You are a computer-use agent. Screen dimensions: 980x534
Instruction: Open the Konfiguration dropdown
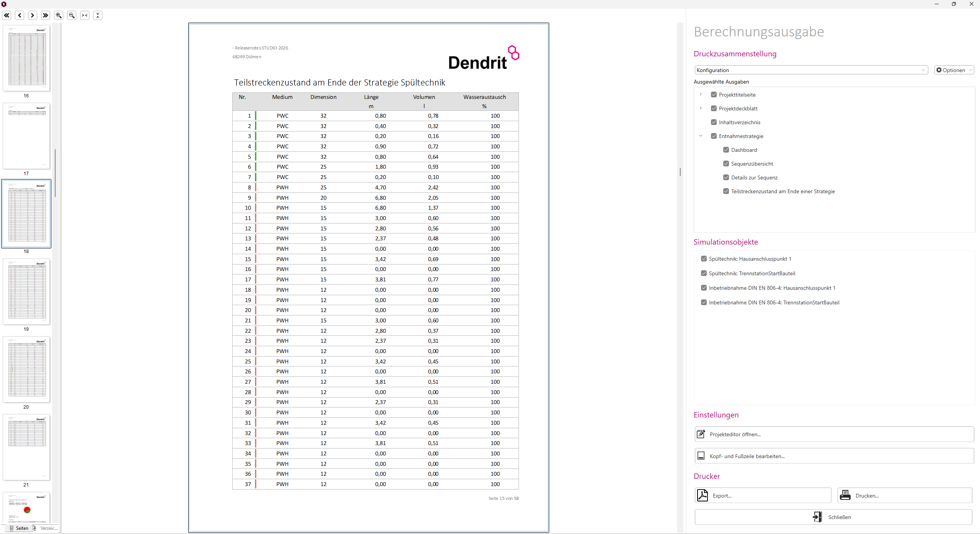point(811,70)
